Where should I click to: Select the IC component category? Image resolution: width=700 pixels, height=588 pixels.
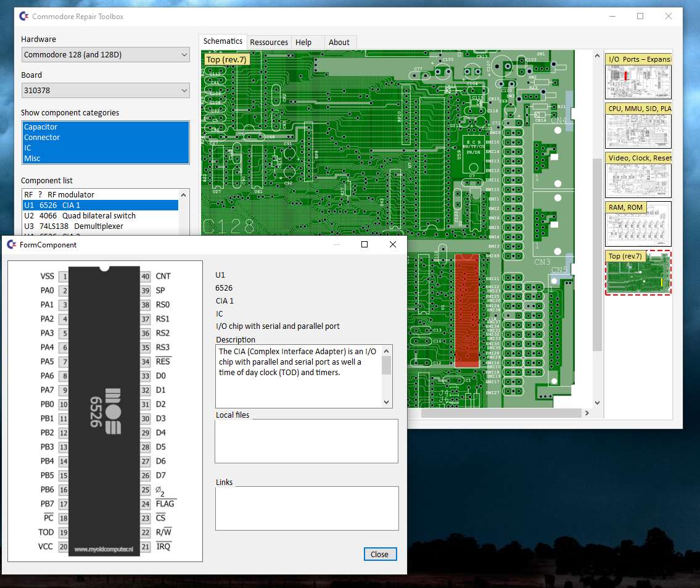click(105, 148)
